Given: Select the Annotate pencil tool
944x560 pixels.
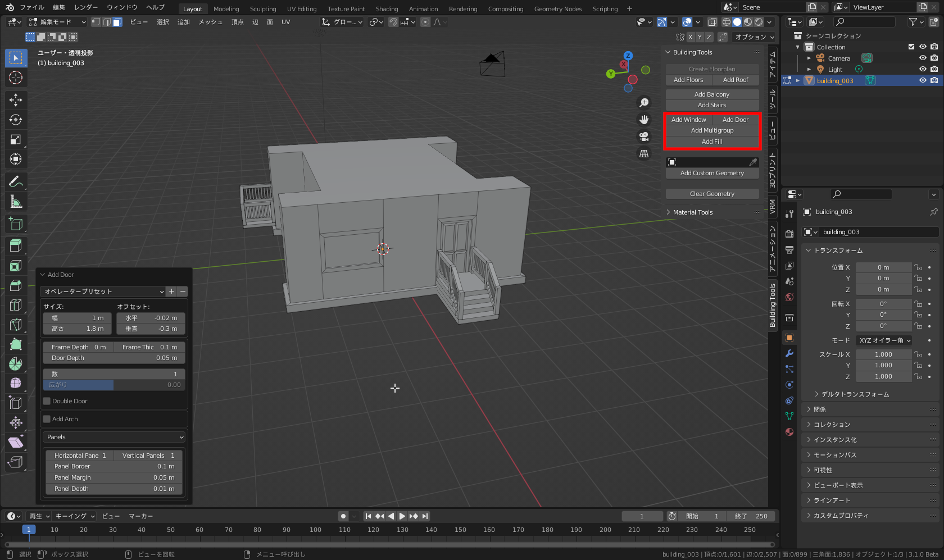Looking at the screenshot, I should tap(16, 181).
